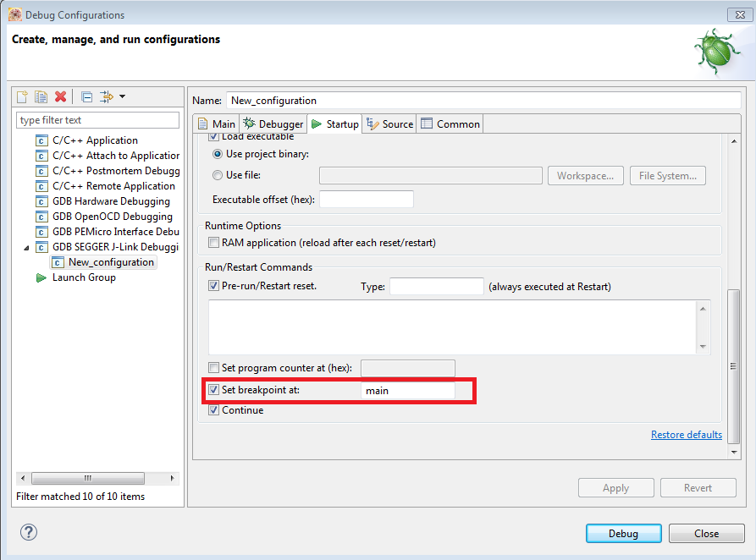Click the New launch configuration icon
This screenshot has height=560, width=756.
tap(23, 96)
